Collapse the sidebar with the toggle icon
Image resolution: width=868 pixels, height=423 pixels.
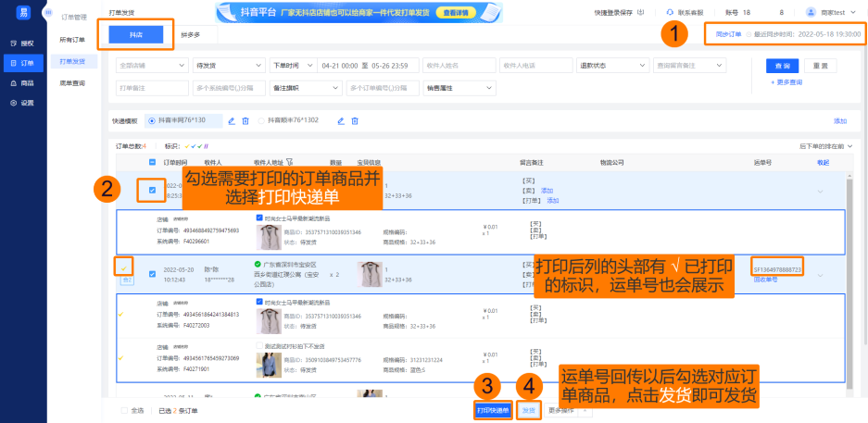[49, 12]
